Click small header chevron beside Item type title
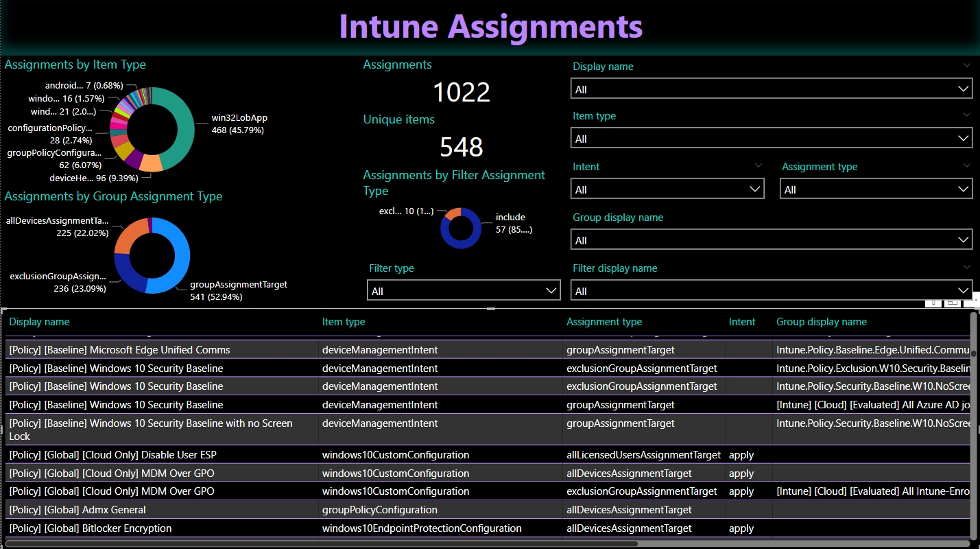The image size is (980, 549). 966,115
